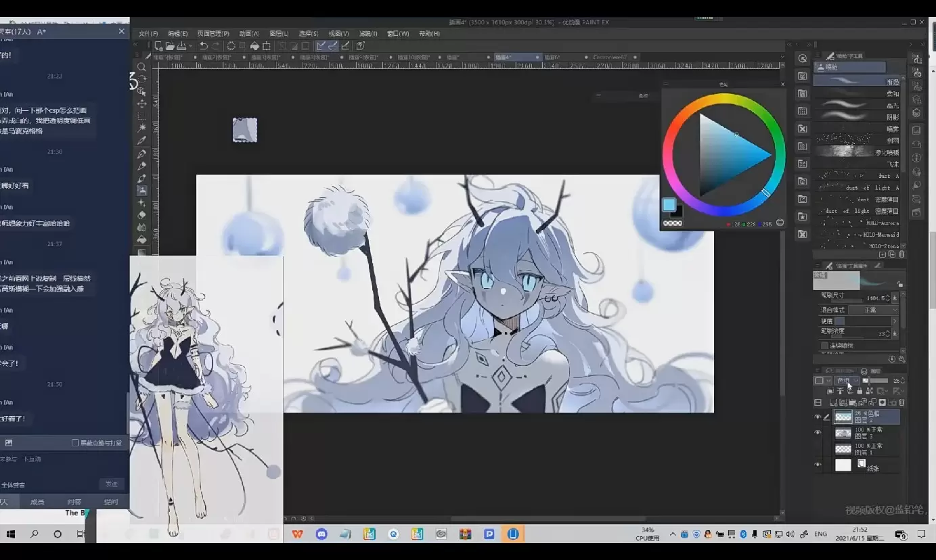Select the Decoration sparkle tool
Image resolution: width=936 pixels, height=560 pixels.
(x=142, y=203)
